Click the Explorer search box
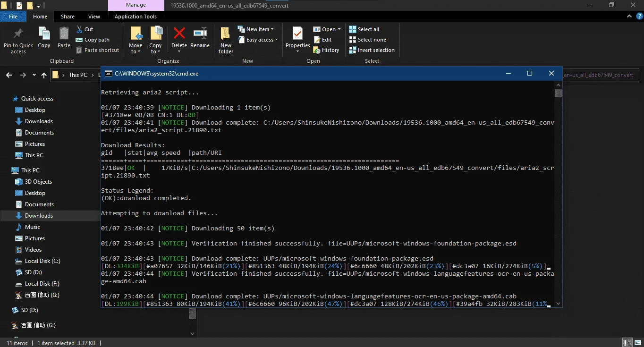 tap(600, 75)
